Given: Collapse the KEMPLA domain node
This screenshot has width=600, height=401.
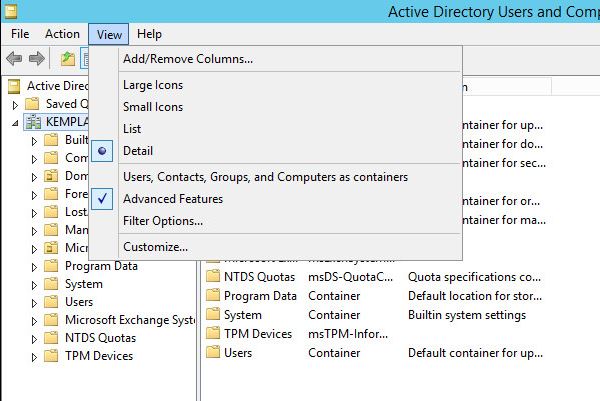Looking at the screenshot, I should (15, 123).
